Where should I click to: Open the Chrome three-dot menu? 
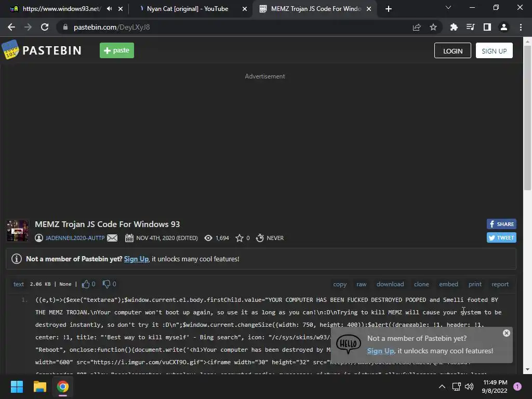pos(521,27)
